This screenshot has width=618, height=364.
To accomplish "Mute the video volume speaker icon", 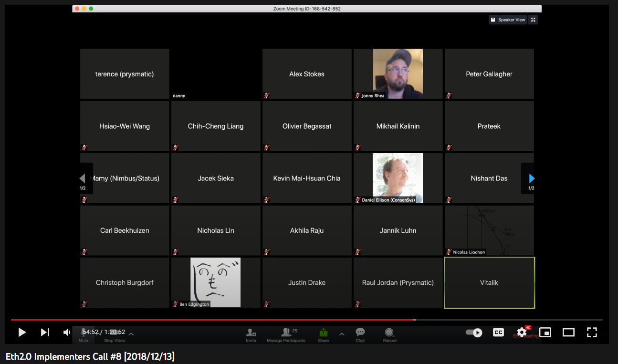I will click(x=67, y=333).
